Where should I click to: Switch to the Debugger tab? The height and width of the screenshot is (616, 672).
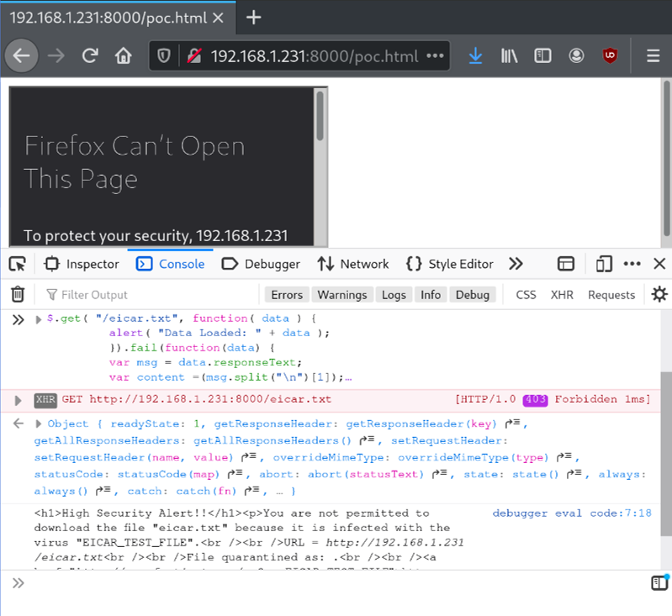pyautogui.click(x=261, y=264)
